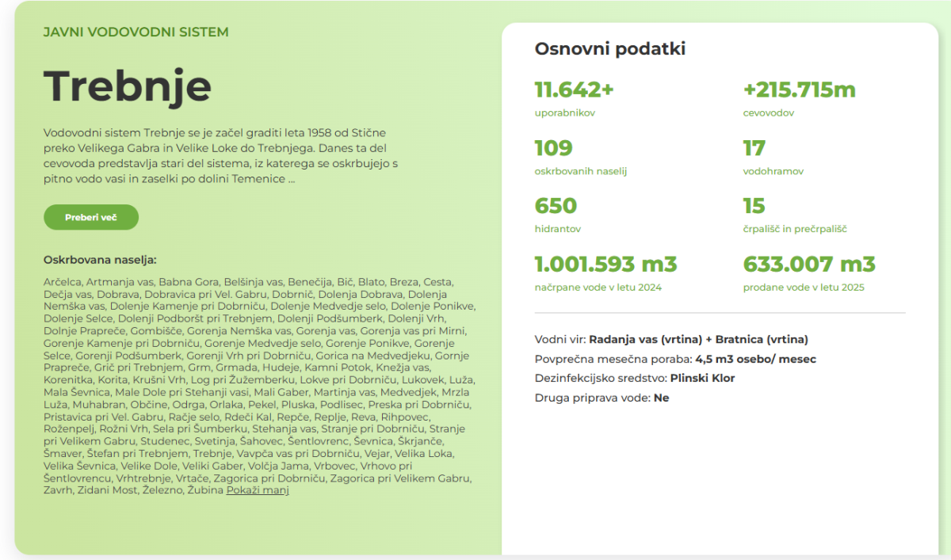Click the "Preberi več" button

[x=91, y=217]
